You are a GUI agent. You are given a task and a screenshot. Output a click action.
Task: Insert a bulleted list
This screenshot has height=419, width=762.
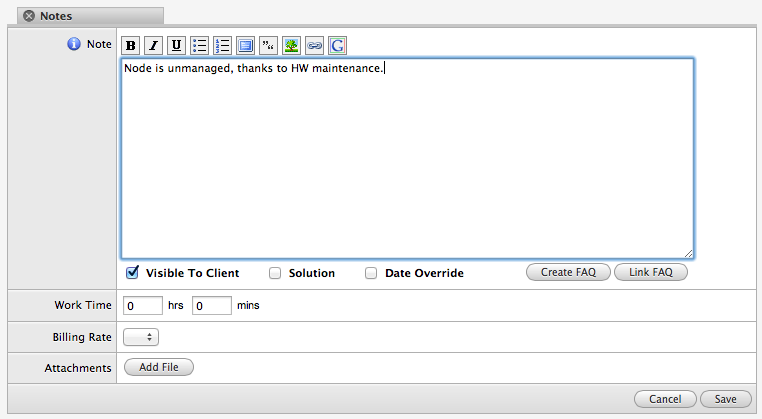(x=199, y=46)
